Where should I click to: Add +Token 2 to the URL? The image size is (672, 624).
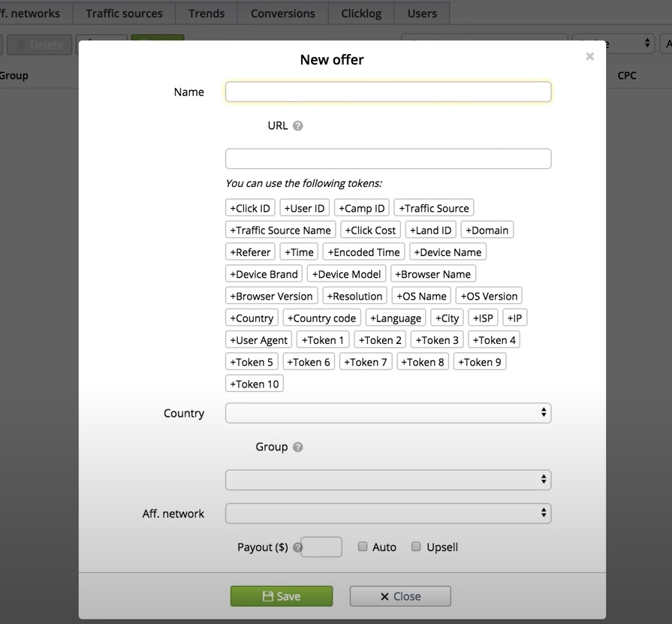[380, 340]
